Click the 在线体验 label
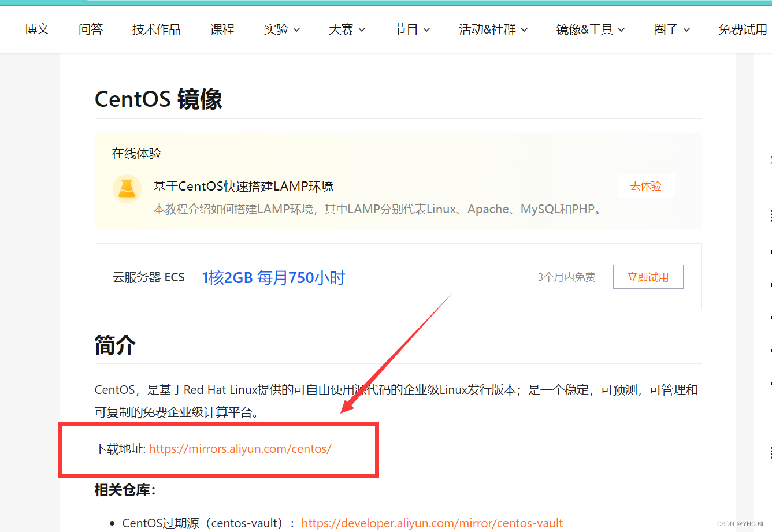 [x=136, y=154]
